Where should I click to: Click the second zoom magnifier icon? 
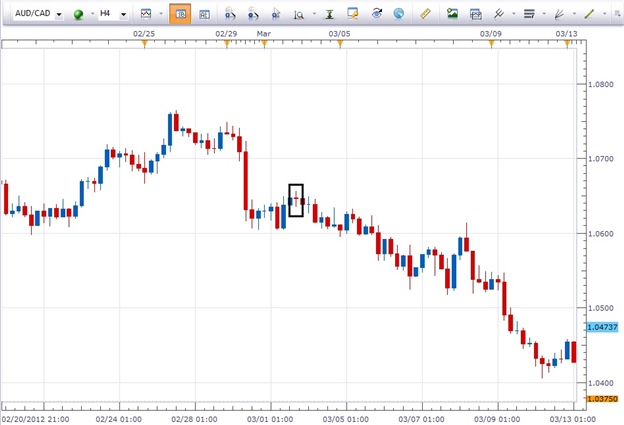253,14
